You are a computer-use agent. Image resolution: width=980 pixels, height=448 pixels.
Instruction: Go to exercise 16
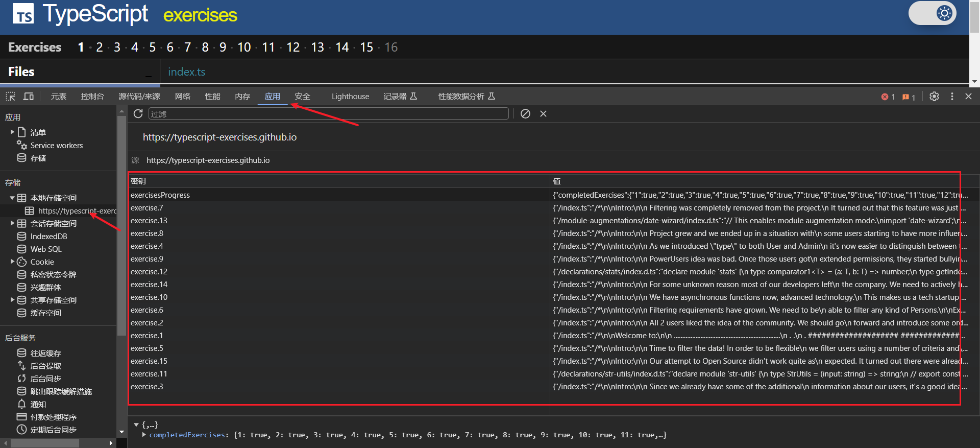pos(391,48)
